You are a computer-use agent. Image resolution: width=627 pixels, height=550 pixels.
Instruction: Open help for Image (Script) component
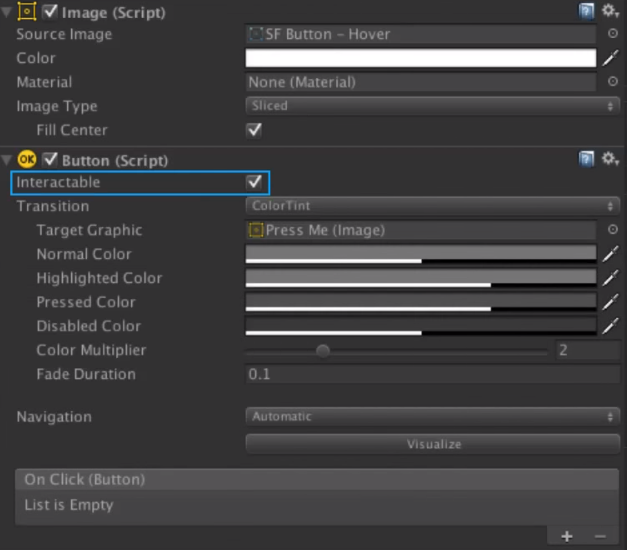pos(586,12)
